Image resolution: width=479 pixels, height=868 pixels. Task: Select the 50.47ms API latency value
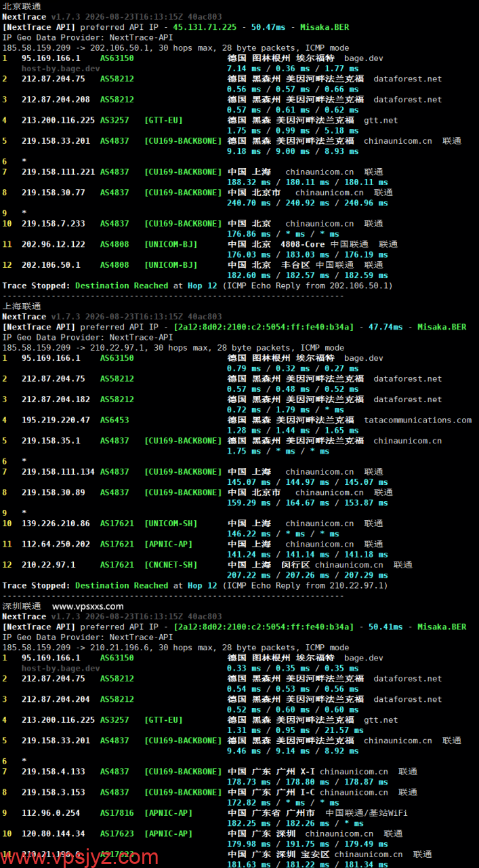pyautogui.click(x=268, y=27)
